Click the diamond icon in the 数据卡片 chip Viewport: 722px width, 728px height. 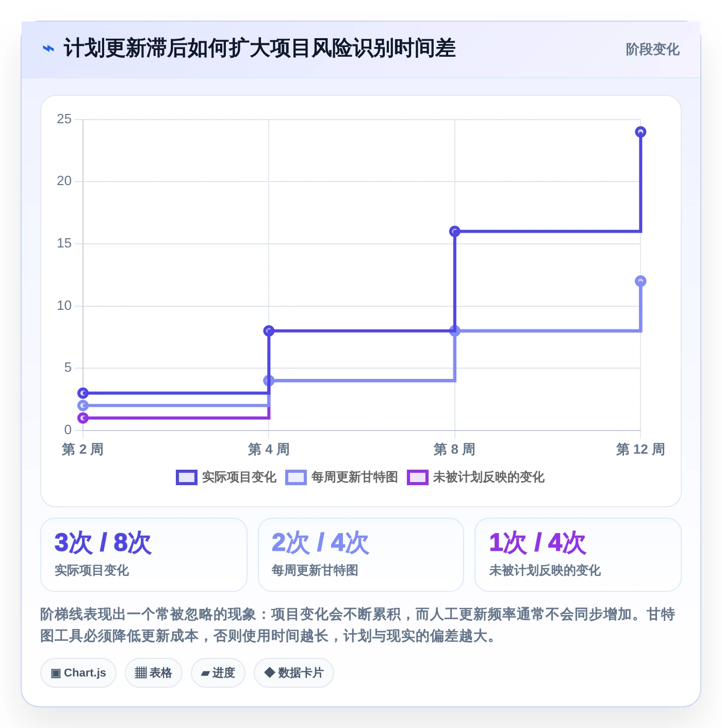pos(269,672)
